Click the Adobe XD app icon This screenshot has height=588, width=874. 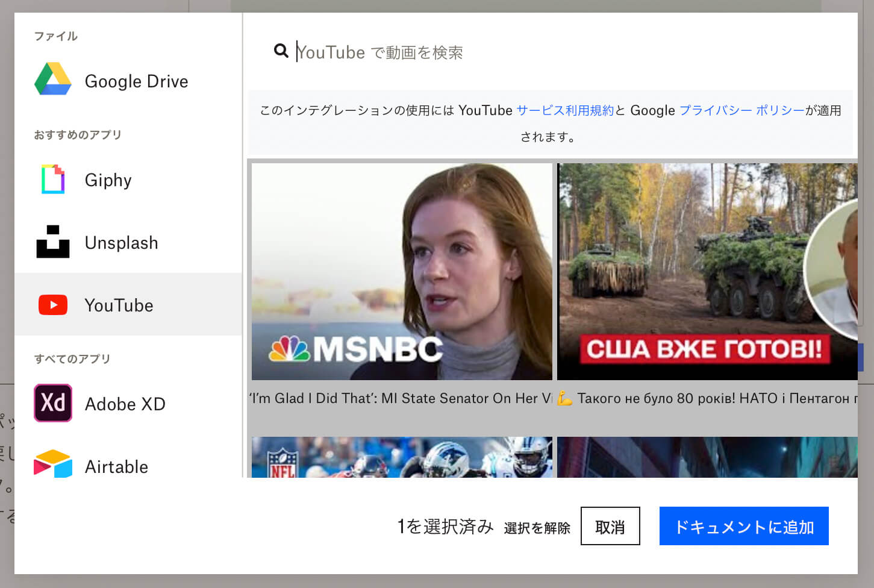[53, 403]
